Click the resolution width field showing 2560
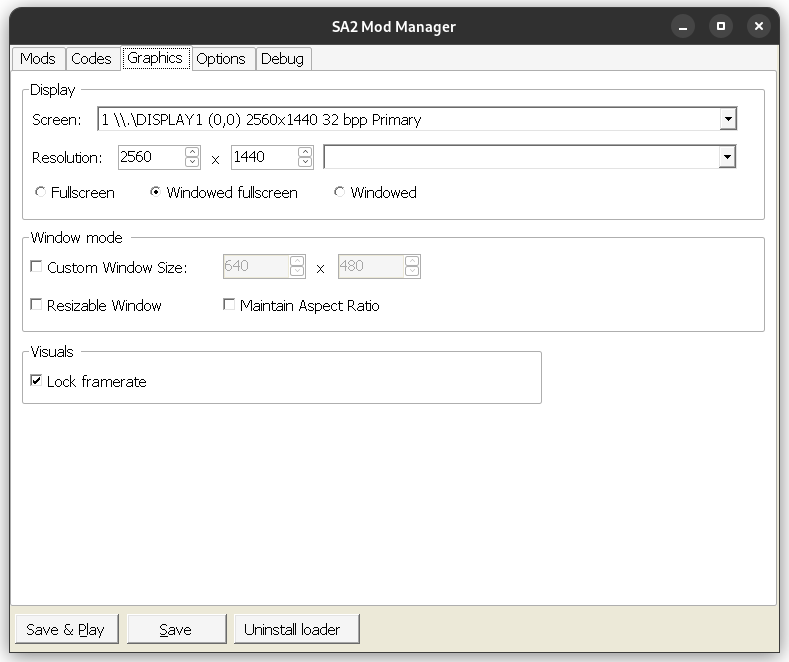This screenshot has height=662, width=789. tap(151, 157)
